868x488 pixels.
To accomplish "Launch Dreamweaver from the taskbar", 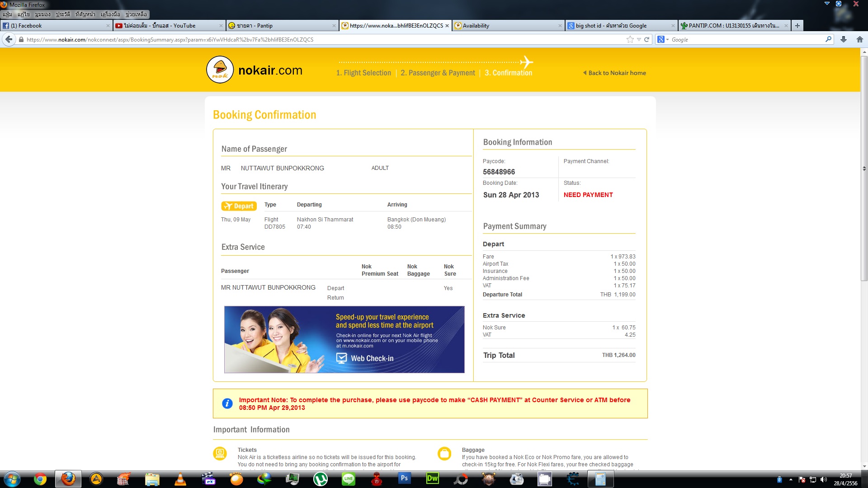I will 433,479.
